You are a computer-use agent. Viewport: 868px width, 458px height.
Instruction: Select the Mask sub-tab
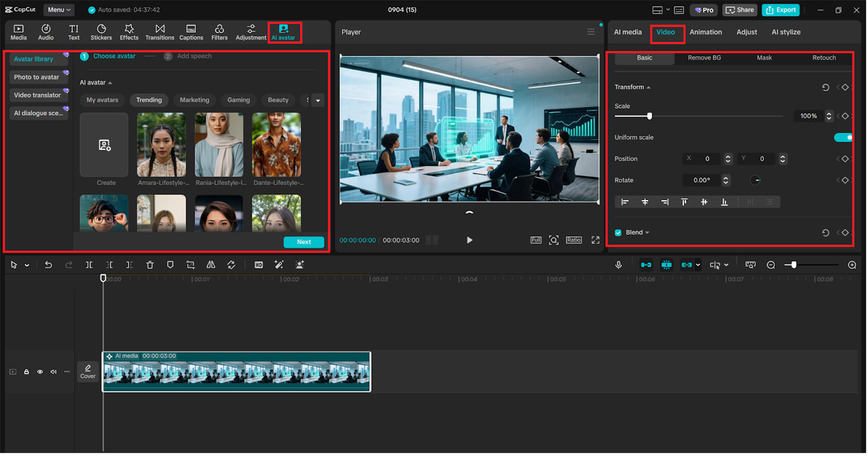(764, 58)
